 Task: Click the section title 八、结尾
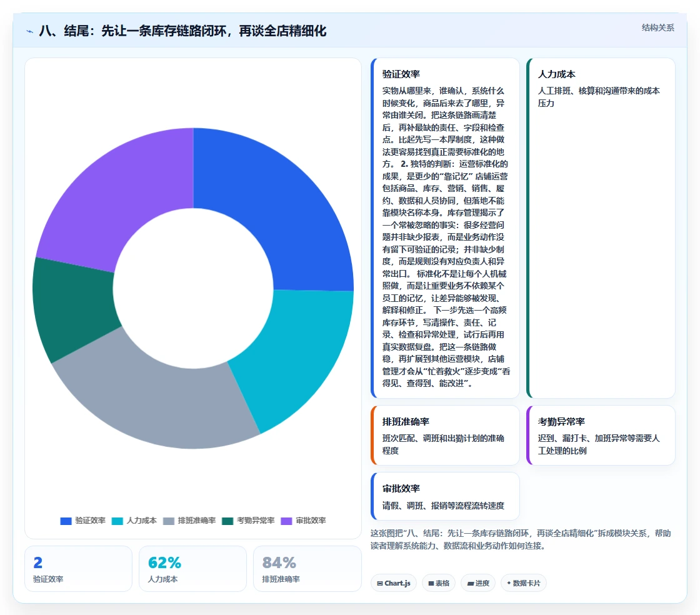pyautogui.click(x=182, y=31)
